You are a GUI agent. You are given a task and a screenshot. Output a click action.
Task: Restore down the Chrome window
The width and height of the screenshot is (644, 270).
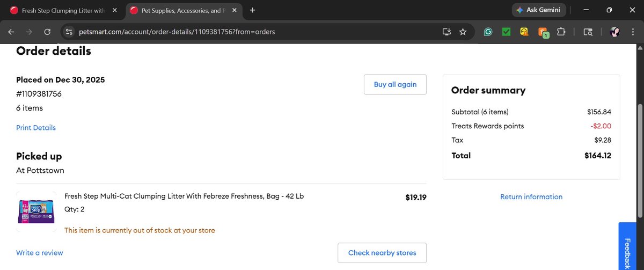(609, 10)
